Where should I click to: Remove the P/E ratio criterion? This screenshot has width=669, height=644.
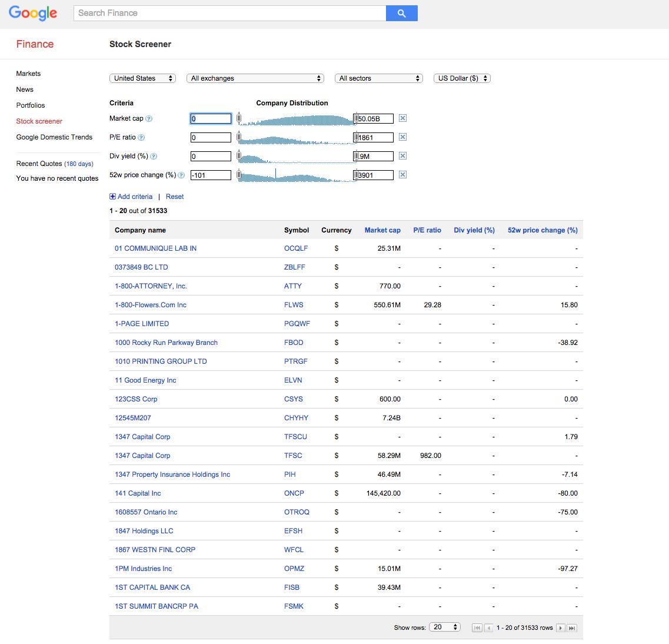(402, 137)
